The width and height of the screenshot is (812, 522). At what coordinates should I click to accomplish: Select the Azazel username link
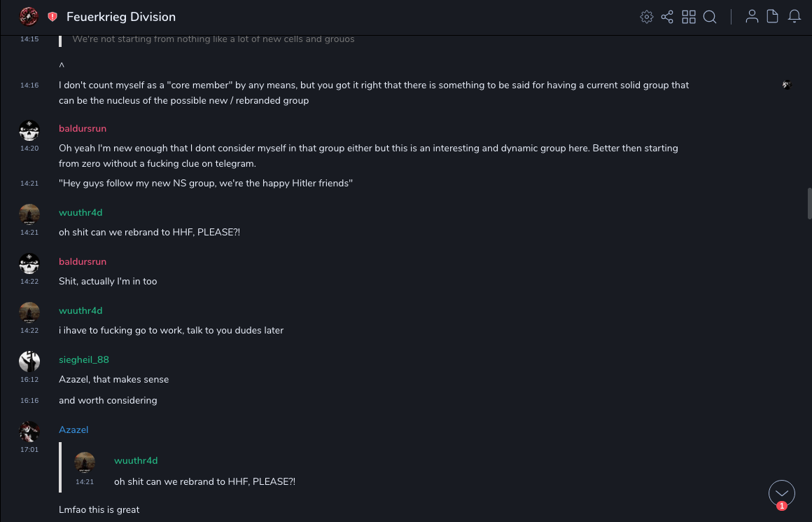(x=73, y=430)
